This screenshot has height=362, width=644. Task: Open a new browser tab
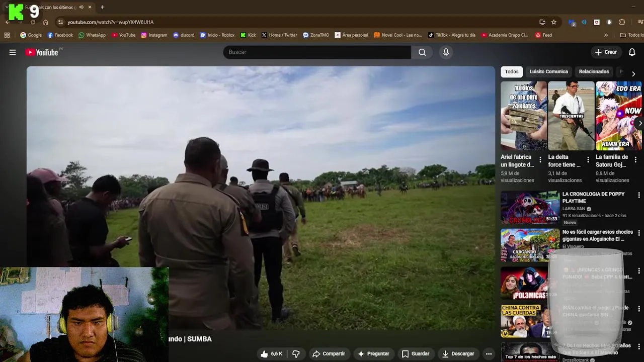102,7
